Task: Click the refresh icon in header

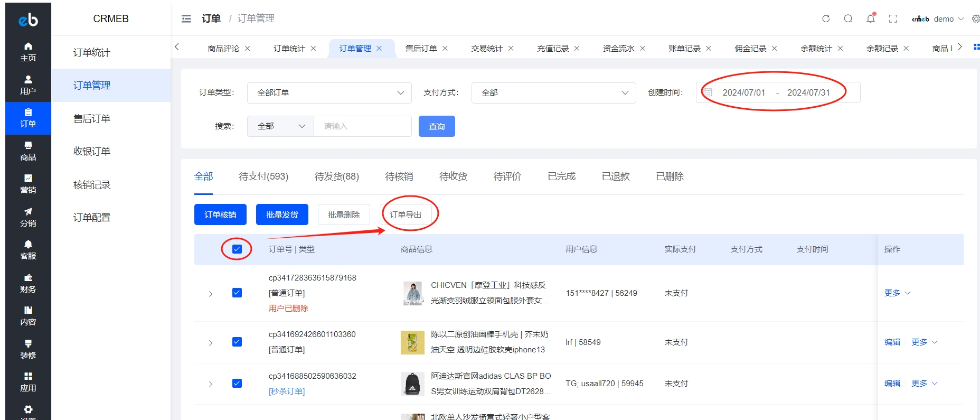Action: 826,18
